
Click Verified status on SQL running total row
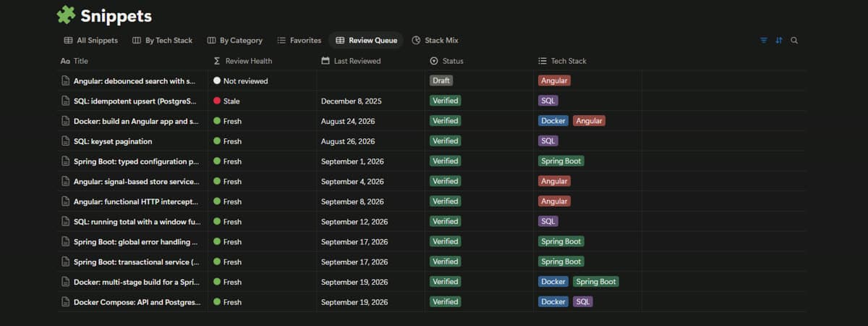coord(445,221)
